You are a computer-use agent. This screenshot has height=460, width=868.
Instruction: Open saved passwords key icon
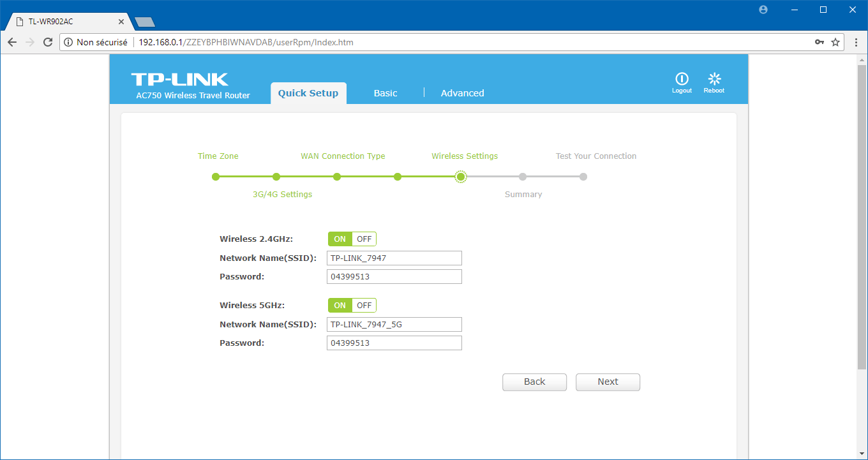(x=819, y=42)
